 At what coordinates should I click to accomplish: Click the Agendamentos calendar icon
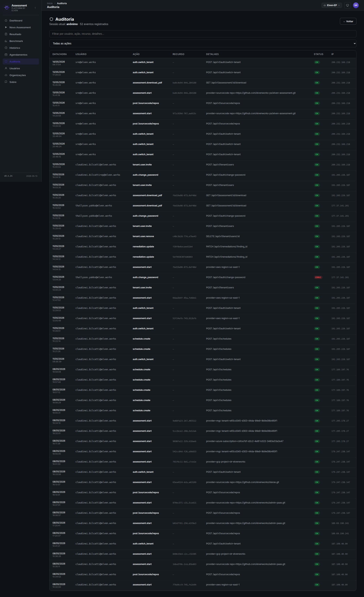6,54
